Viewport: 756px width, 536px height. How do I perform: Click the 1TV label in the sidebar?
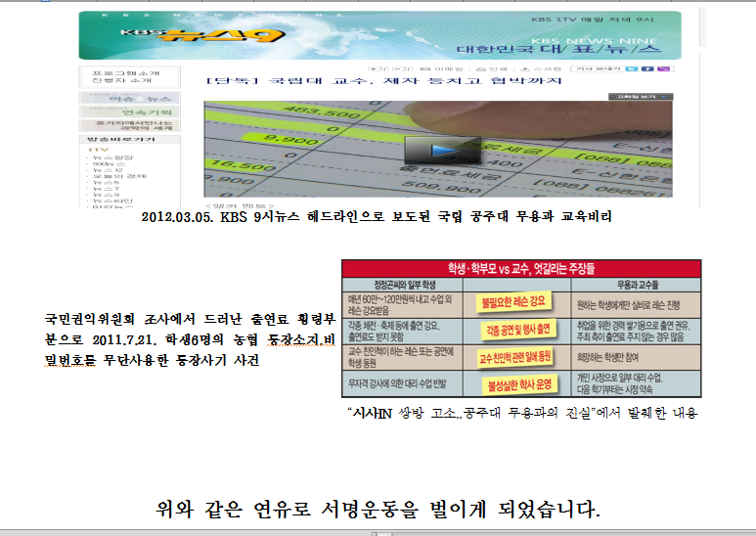tap(99, 150)
